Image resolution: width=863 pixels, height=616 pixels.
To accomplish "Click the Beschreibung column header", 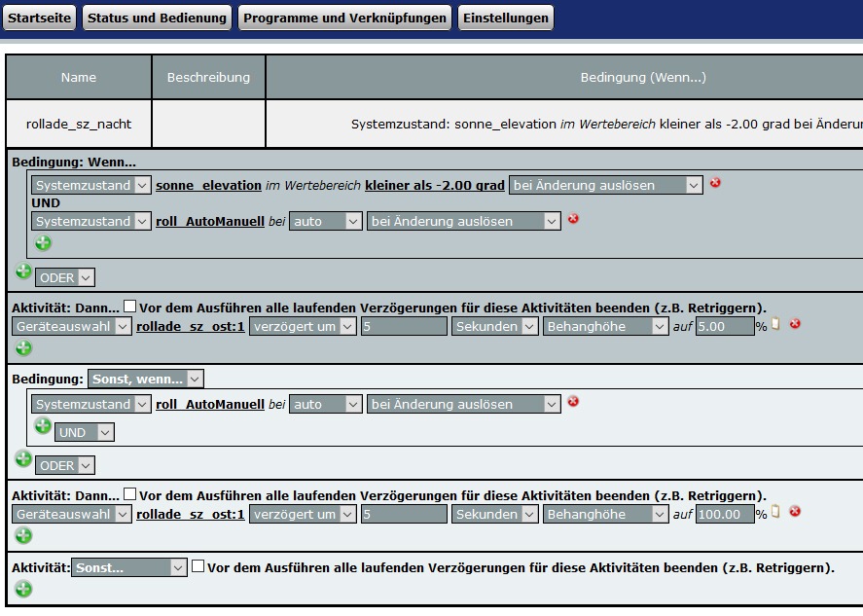I will pyautogui.click(x=208, y=77).
